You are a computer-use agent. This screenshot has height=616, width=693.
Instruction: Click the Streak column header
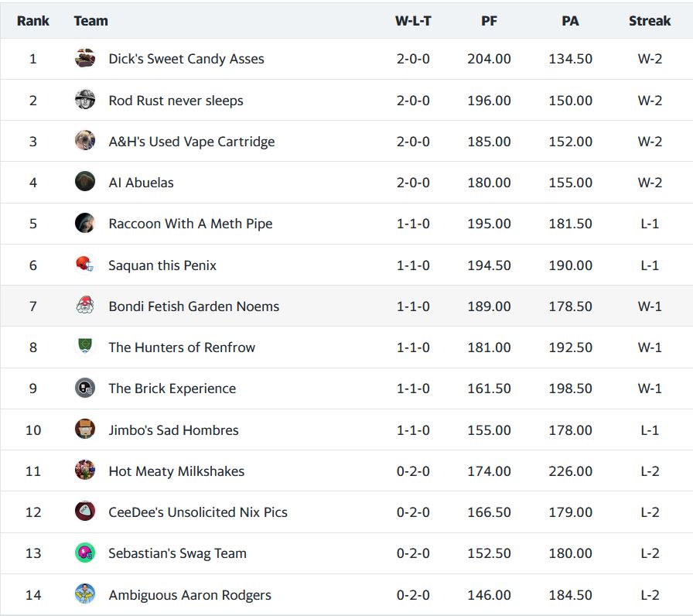coord(650,21)
